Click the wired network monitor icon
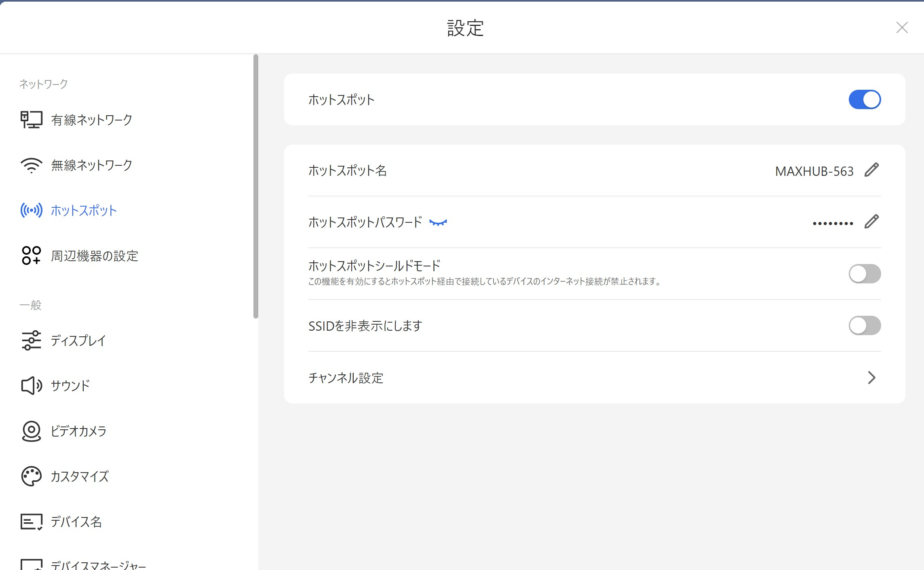This screenshot has width=924, height=570. tap(31, 120)
